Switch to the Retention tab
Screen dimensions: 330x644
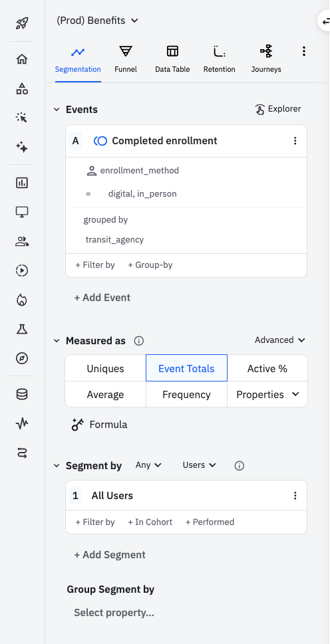tap(220, 59)
